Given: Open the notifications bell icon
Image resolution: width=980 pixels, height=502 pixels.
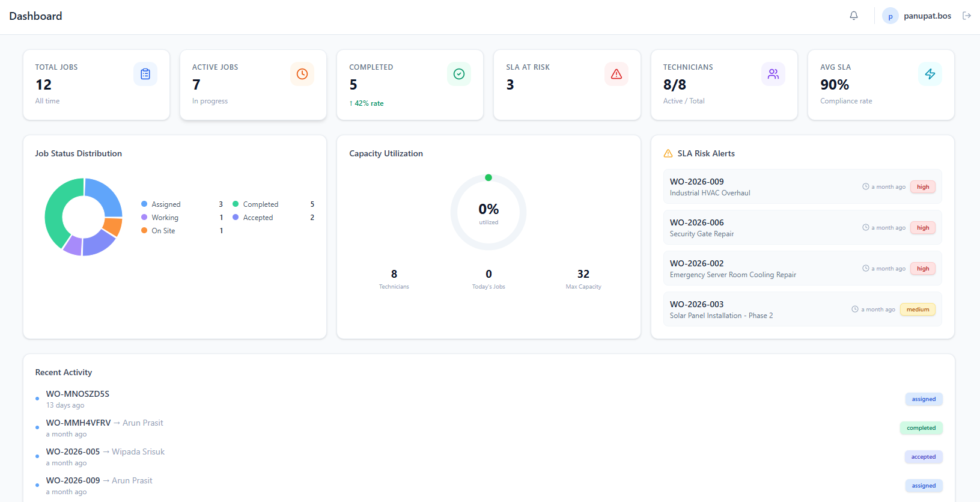Looking at the screenshot, I should [x=854, y=16].
